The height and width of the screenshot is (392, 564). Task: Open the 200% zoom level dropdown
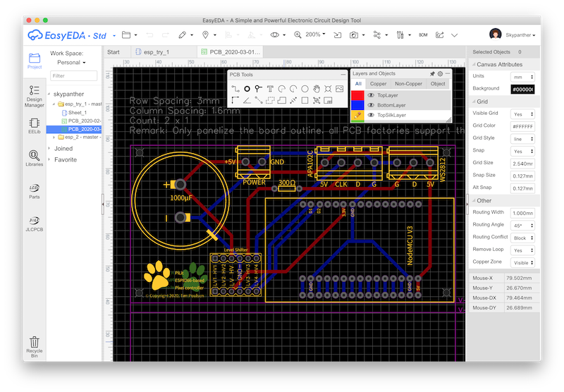[315, 35]
